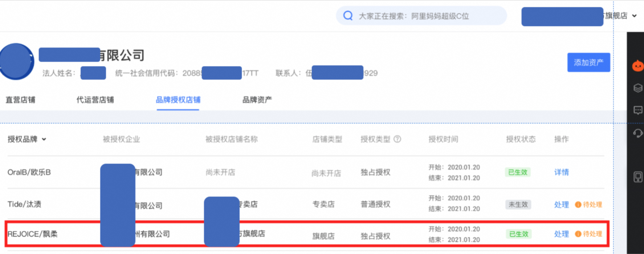Image resolution: width=644 pixels, height=254 pixels.
Task: Open the stacked layers icon in sidebar
Action: pos(638,88)
